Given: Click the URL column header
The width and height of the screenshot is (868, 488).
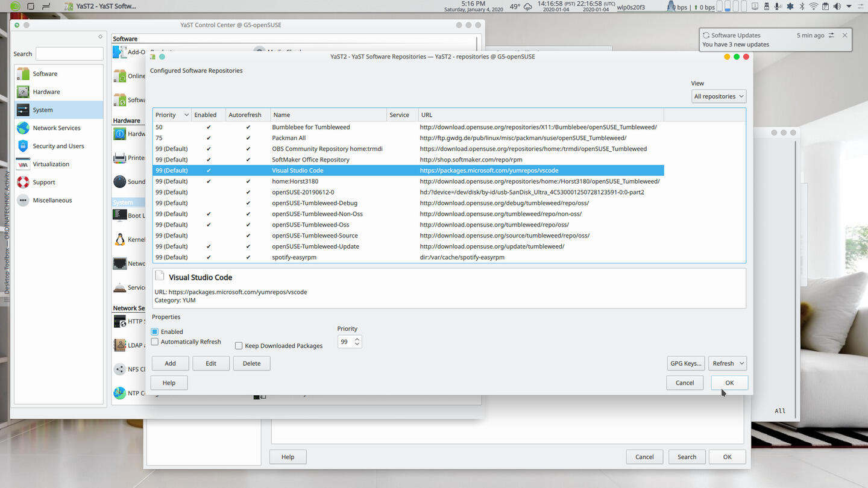Looking at the screenshot, I should pos(541,115).
